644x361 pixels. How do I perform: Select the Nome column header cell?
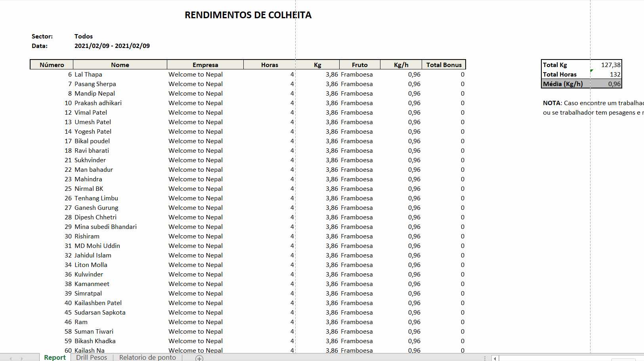tap(120, 65)
